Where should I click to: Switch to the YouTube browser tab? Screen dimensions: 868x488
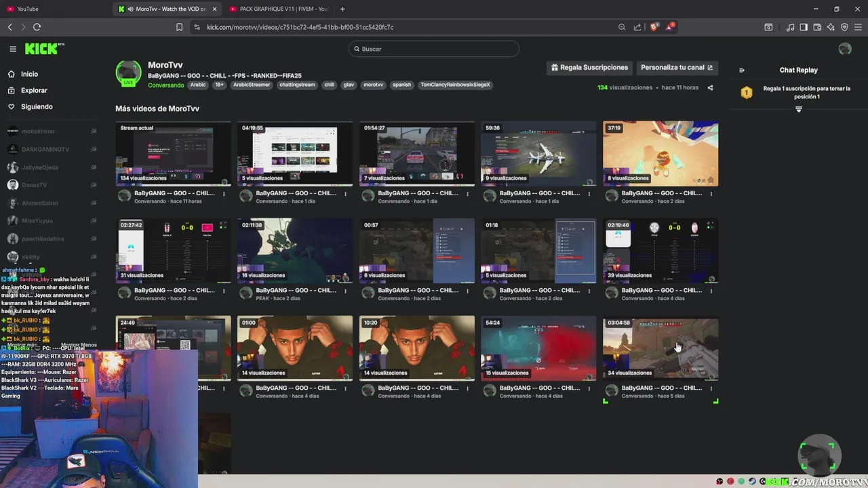[54, 9]
